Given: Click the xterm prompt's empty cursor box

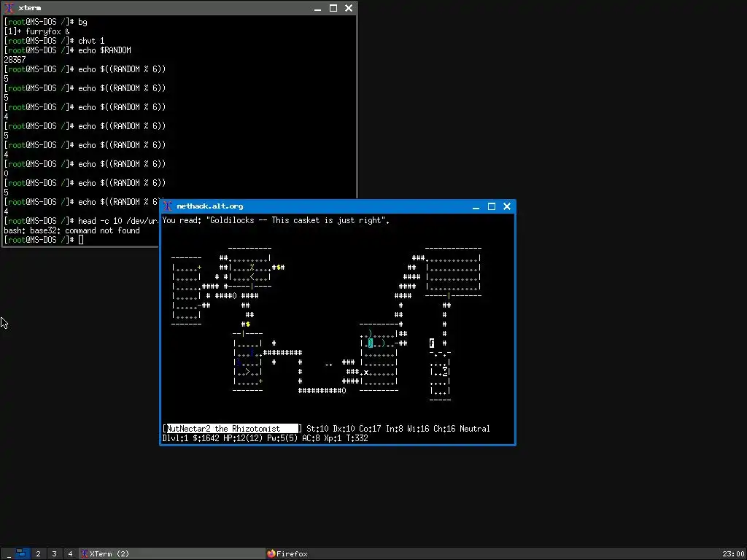Looking at the screenshot, I should (x=81, y=239).
